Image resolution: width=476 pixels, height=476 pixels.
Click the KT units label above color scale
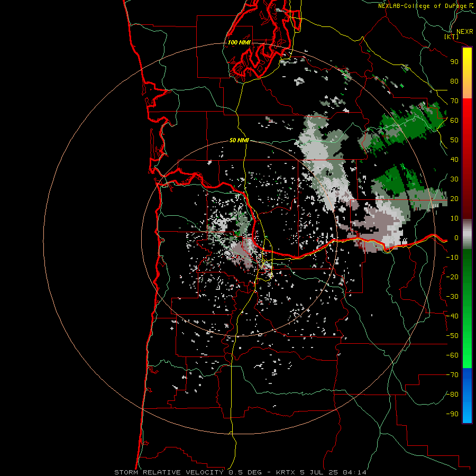tap(452, 36)
